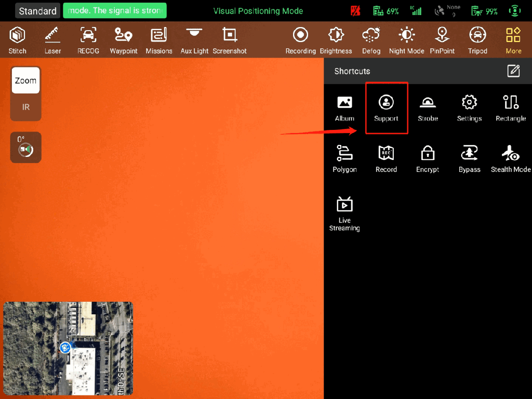532x399 pixels.
Task: Enlarge the map thumbnail
Action: [68, 348]
